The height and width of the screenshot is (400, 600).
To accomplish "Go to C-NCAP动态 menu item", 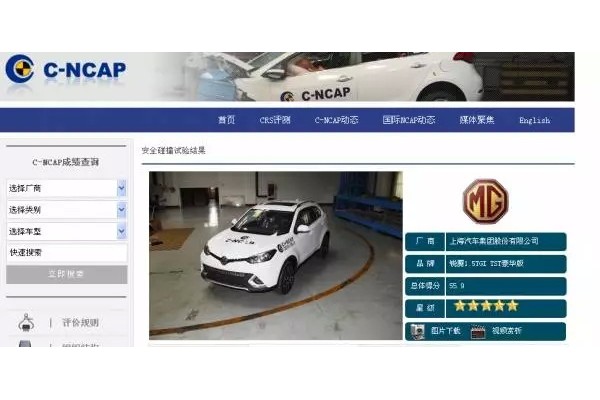I will coord(336,120).
